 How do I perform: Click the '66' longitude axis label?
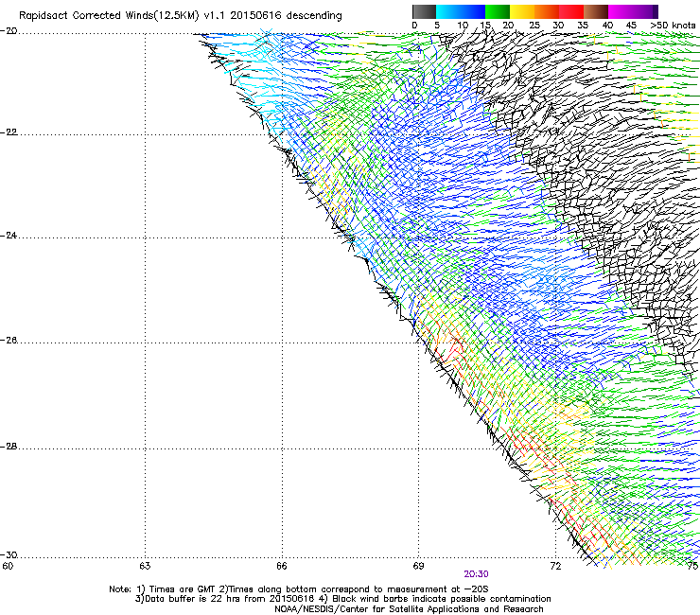(x=281, y=567)
